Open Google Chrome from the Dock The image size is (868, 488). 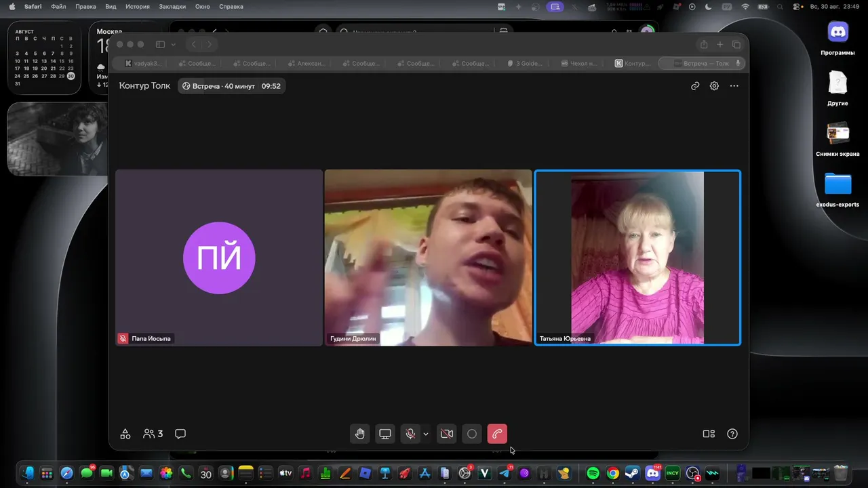point(612,473)
